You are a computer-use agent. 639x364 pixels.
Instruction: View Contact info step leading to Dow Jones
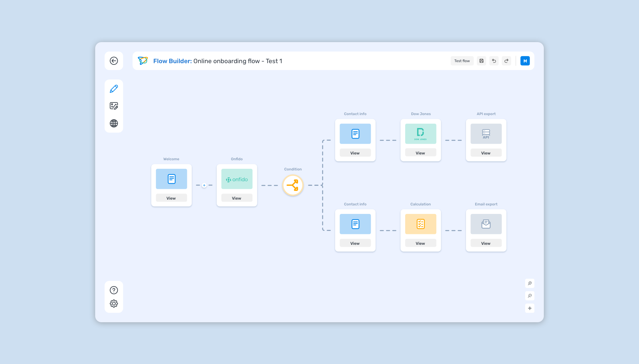355,153
